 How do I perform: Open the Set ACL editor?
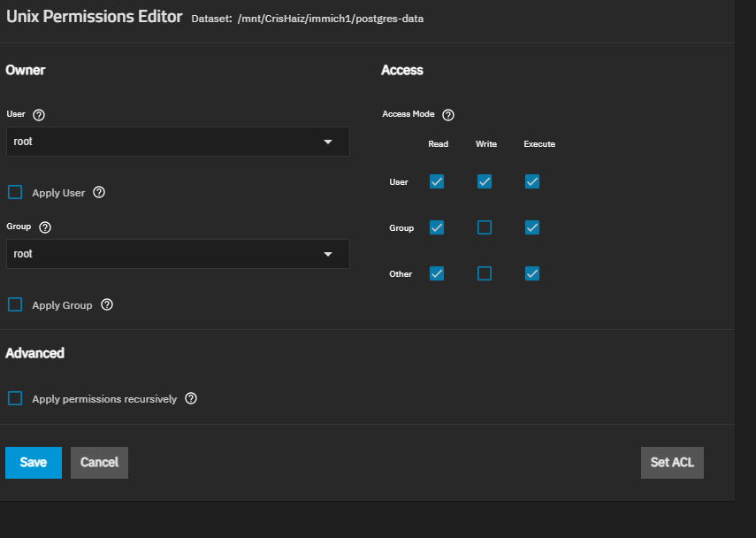coord(672,463)
